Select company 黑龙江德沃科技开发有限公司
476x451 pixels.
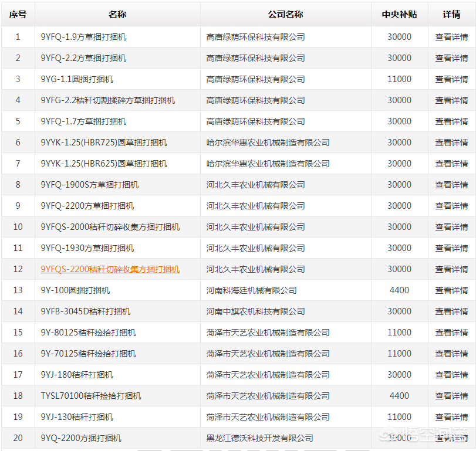click(259, 438)
